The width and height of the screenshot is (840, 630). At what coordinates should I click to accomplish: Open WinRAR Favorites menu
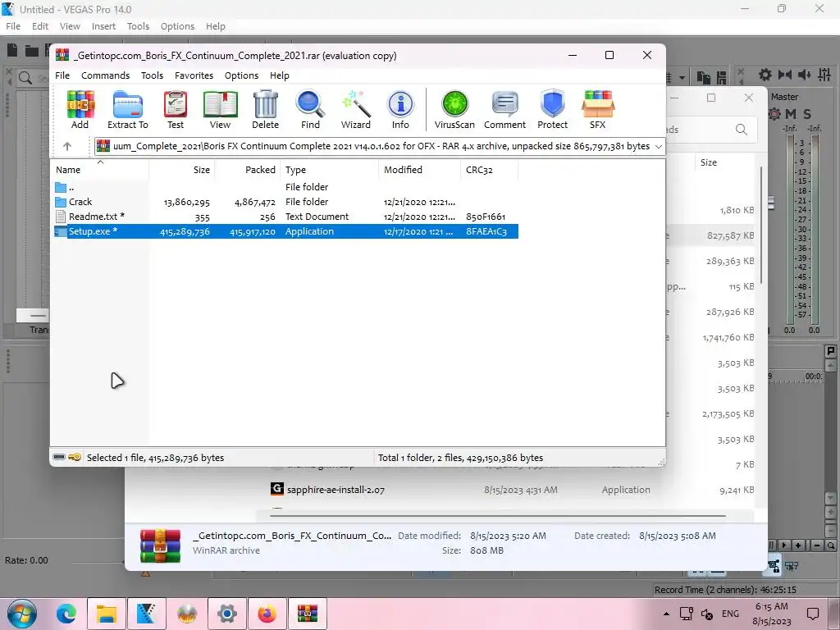(194, 75)
